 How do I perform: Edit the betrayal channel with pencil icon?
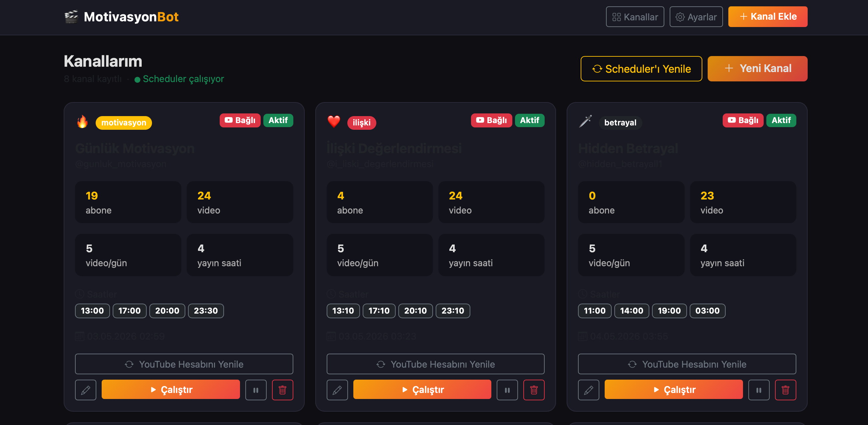click(589, 390)
